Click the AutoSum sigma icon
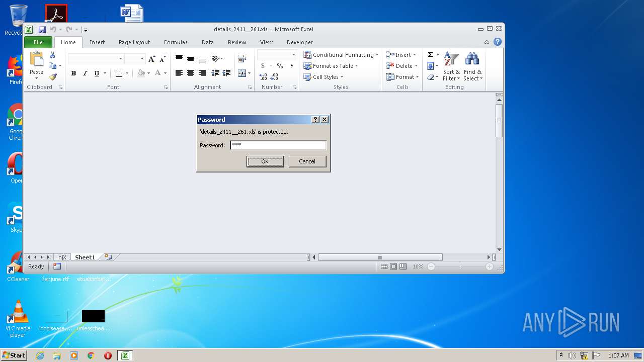 (430, 55)
